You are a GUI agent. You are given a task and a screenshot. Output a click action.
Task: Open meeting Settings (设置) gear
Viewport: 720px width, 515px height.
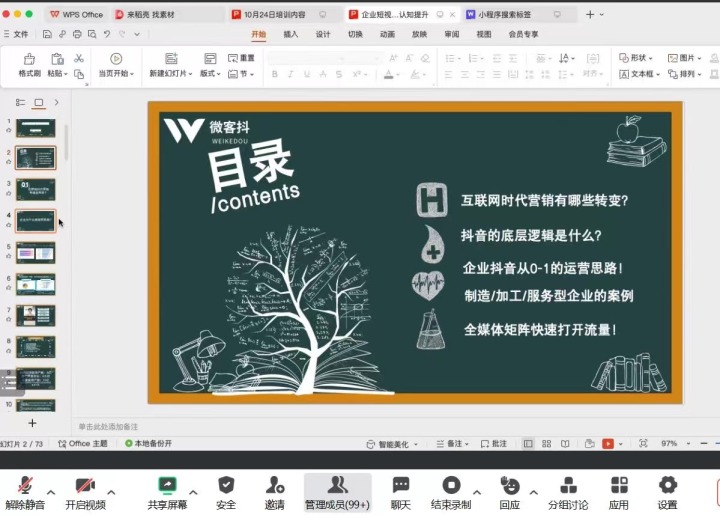click(x=667, y=493)
